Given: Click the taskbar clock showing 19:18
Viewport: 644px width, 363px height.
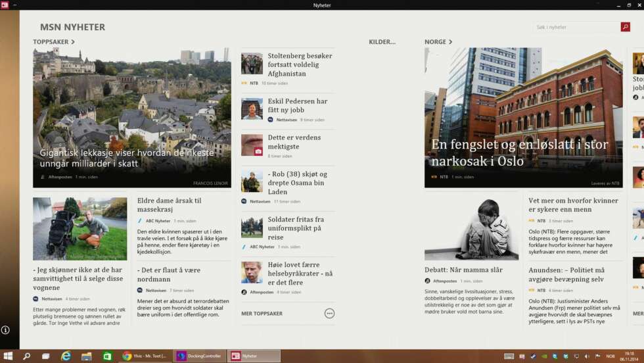Looking at the screenshot, I should (629, 356).
